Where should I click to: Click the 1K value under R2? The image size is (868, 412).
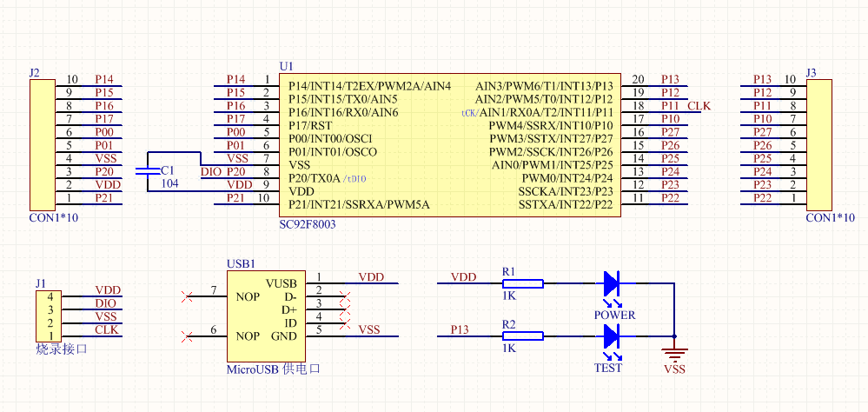tap(509, 348)
